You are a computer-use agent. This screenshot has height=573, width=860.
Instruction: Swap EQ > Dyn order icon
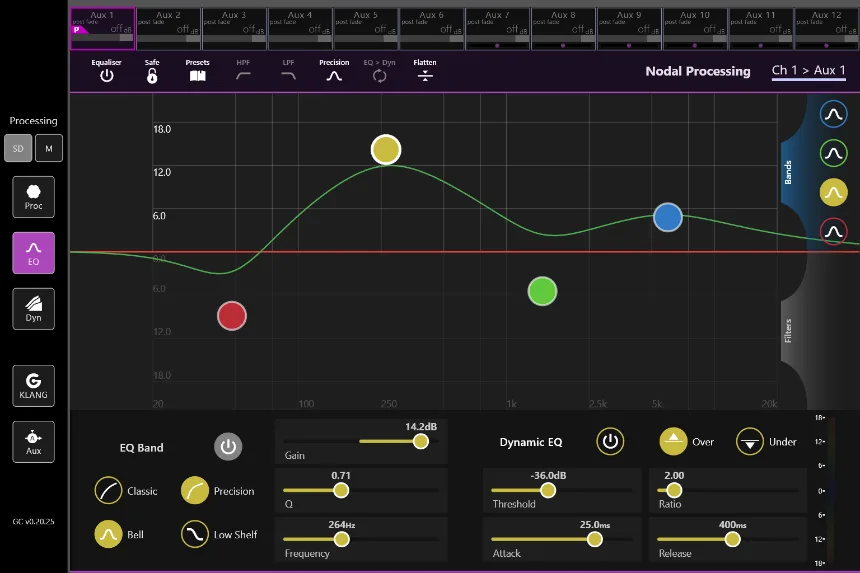(x=380, y=76)
